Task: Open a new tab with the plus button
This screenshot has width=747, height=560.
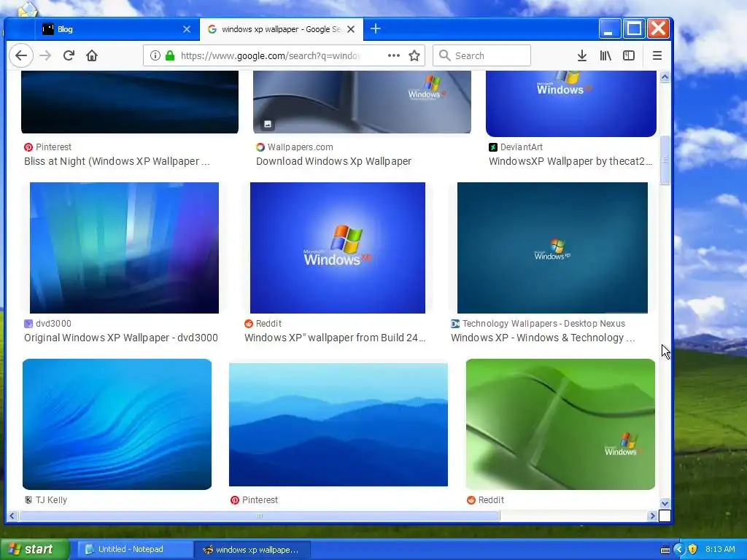Action: [376, 28]
